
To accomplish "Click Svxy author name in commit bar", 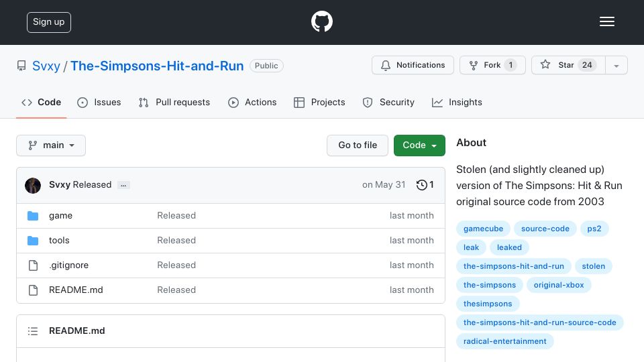I will tap(60, 185).
